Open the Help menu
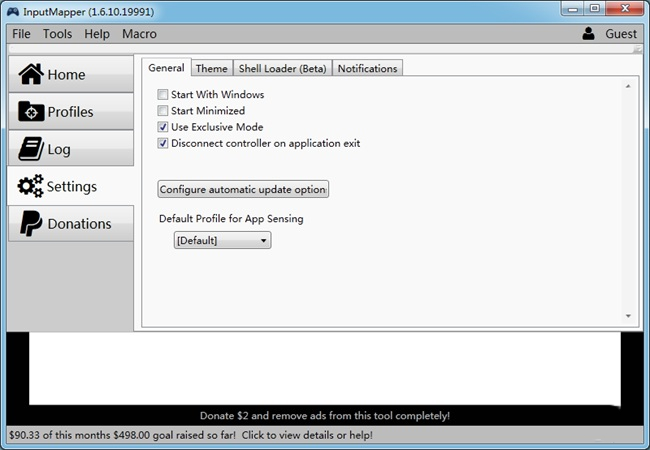 [x=97, y=34]
